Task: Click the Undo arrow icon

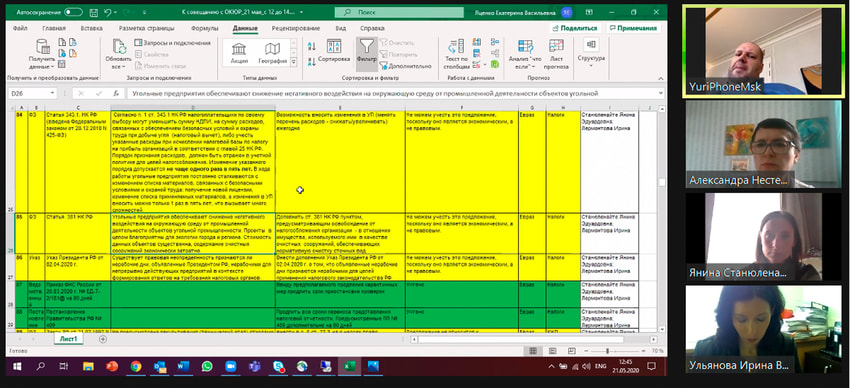Action: click(108, 12)
